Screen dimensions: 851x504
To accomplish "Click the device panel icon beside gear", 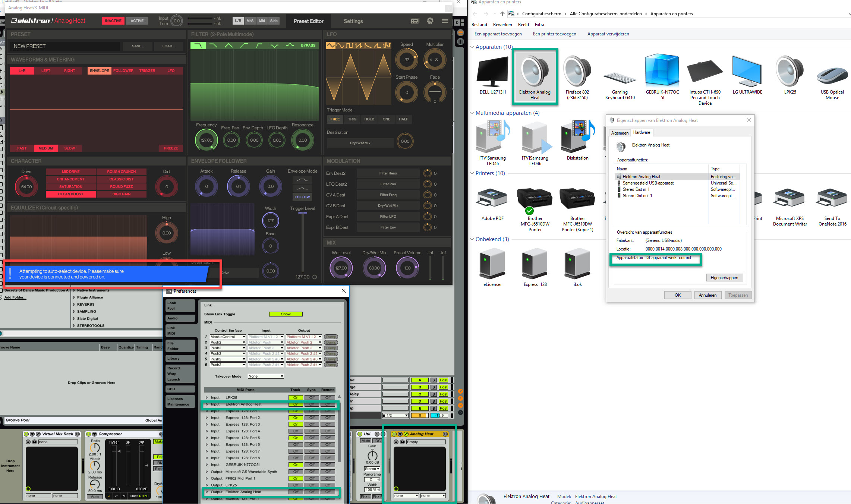I will pos(415,21).
